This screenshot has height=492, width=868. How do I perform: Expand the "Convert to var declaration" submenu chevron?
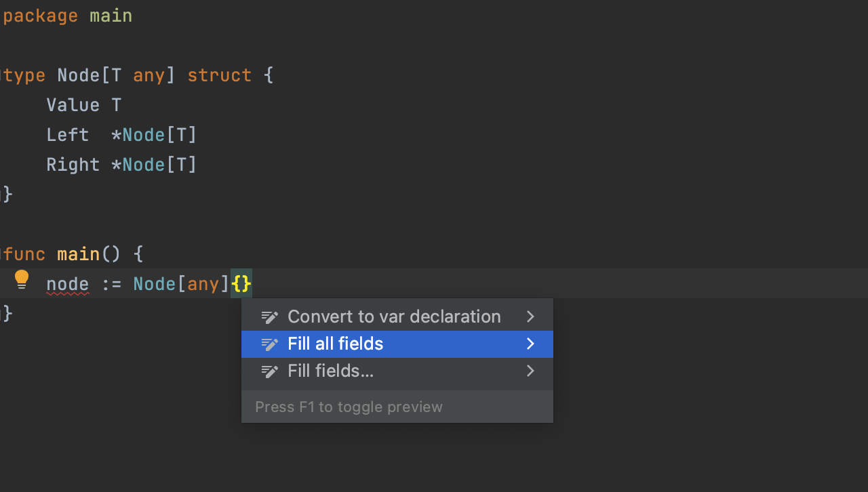pos(530,316)
